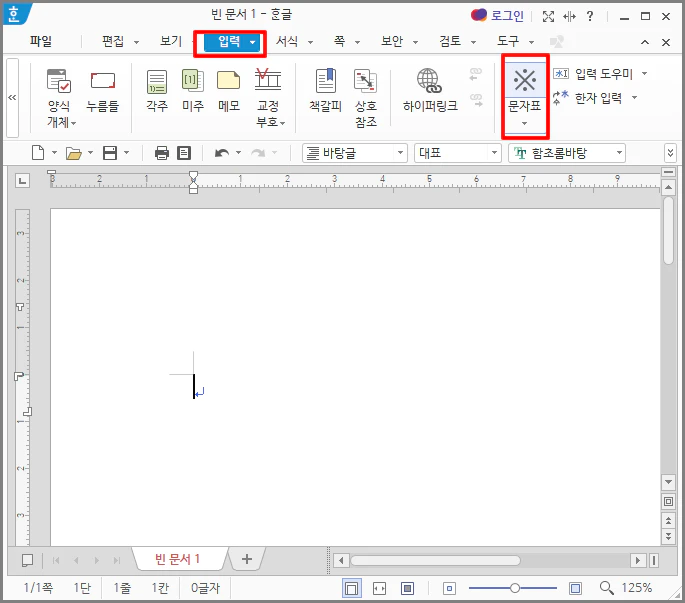The width and height of the screenshot is (685, 603).
Task: Select the 빈 문서 1 document tab
Action: coord(177,559)
